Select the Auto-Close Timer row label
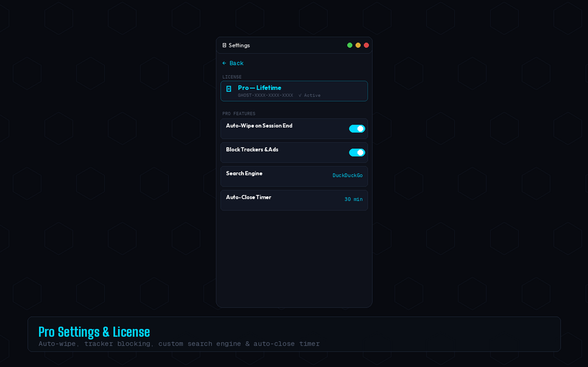The height and width of the screenshot is (367, 588). [x=249, y=198]
